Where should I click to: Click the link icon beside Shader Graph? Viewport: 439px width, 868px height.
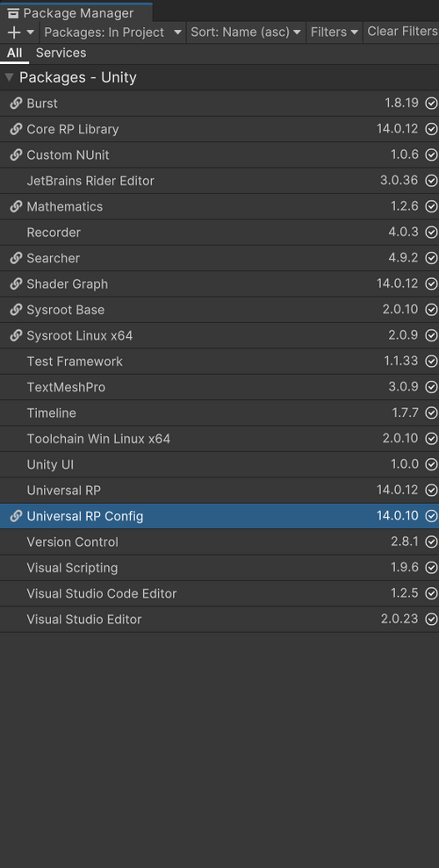click(x=16, y=284)
